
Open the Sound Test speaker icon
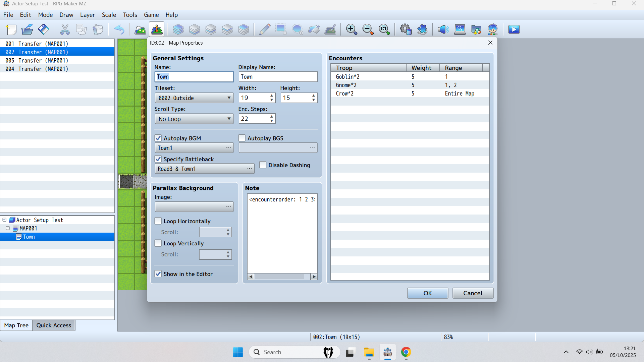pyautogui.click(x=443, y=29)
